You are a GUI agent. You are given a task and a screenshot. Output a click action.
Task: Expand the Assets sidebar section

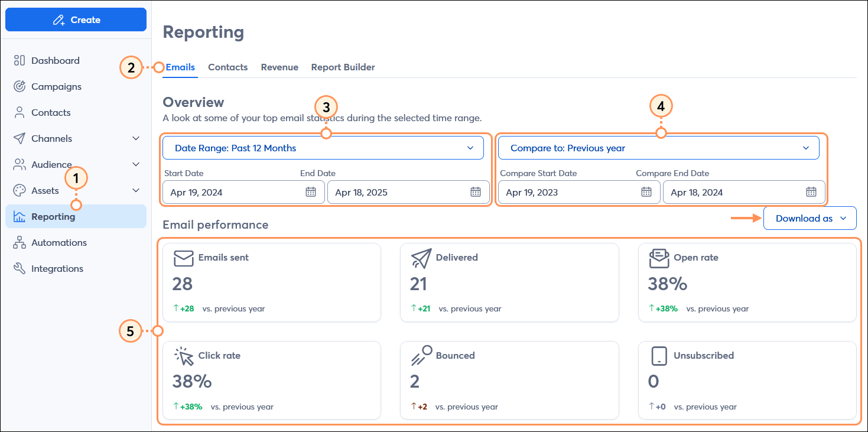tap(136, 190)
